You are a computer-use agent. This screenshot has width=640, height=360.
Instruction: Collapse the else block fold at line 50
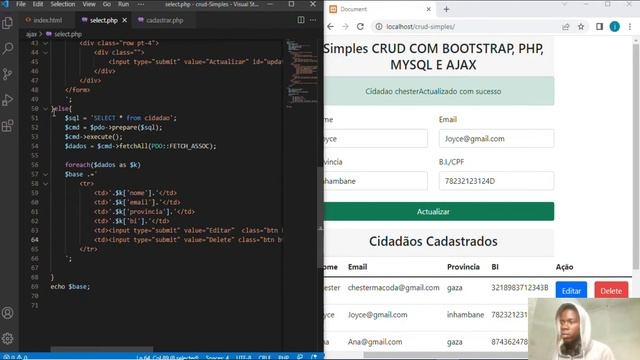(x=45, y=109)
